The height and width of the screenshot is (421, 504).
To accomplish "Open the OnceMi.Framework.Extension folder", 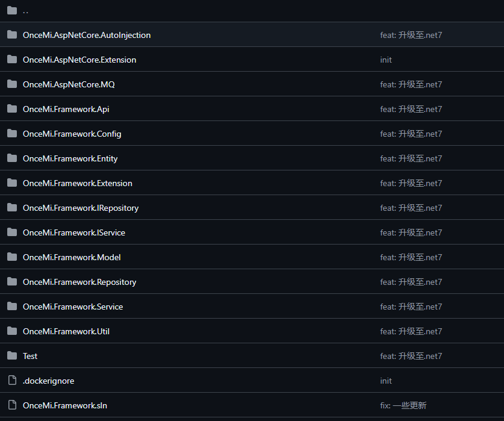I will 77,183.
